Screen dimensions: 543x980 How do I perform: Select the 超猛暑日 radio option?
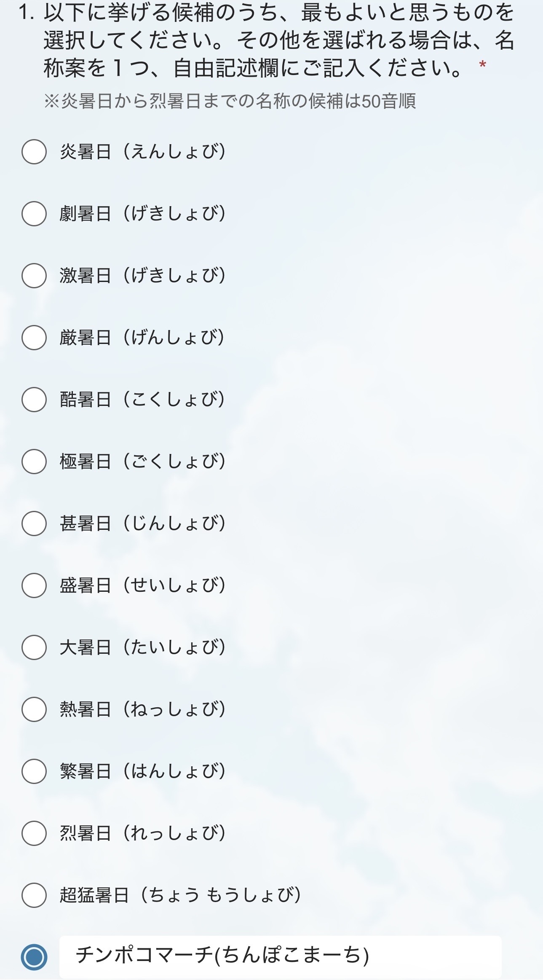click(34, 895)
